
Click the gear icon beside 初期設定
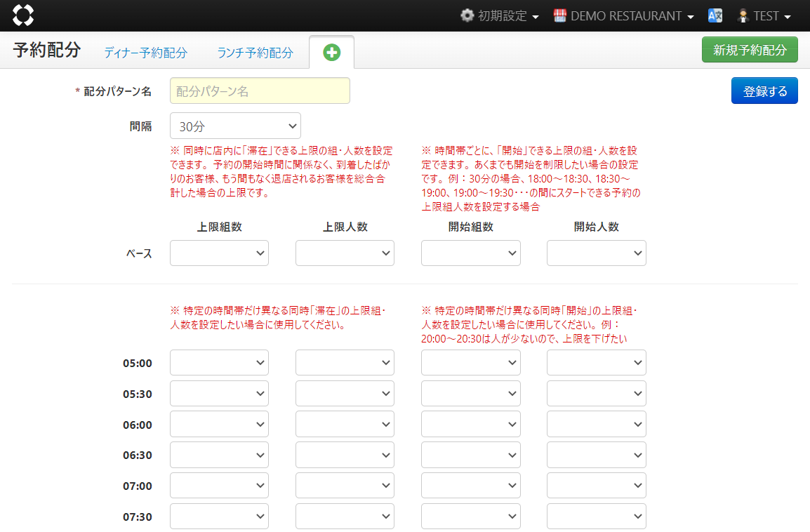(467, 15)
